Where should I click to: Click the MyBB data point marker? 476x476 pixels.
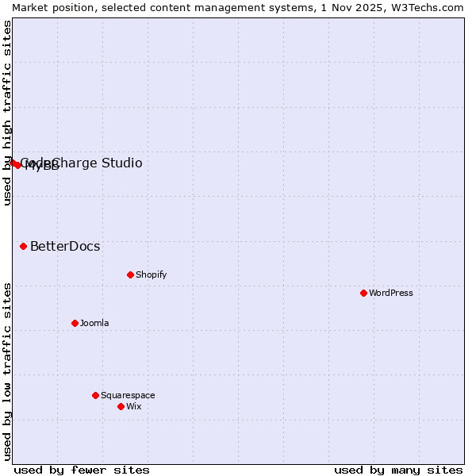point(17,165)
